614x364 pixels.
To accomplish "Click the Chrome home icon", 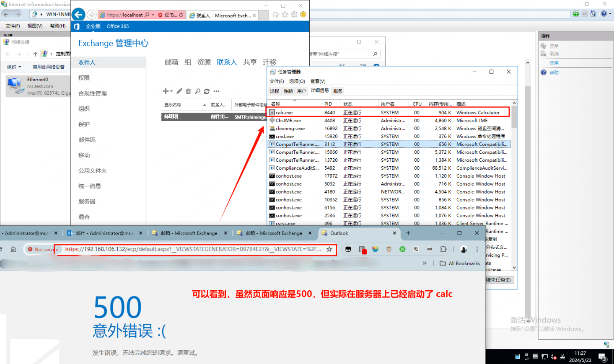I will click(x=13, y=249).
